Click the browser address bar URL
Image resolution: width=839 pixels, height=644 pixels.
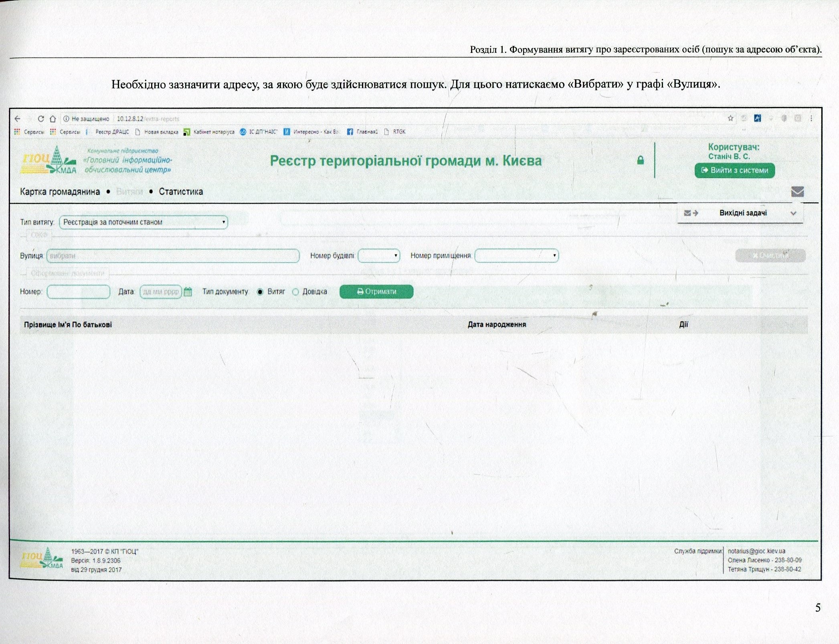(x=148, y=119)
